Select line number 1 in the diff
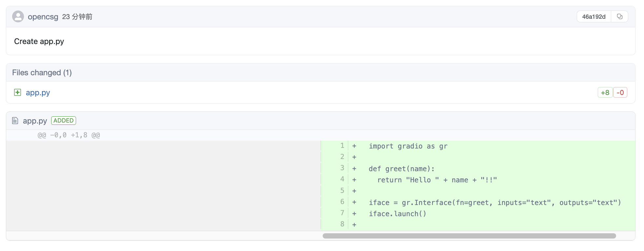644x251 pixels. click(342, 146)
